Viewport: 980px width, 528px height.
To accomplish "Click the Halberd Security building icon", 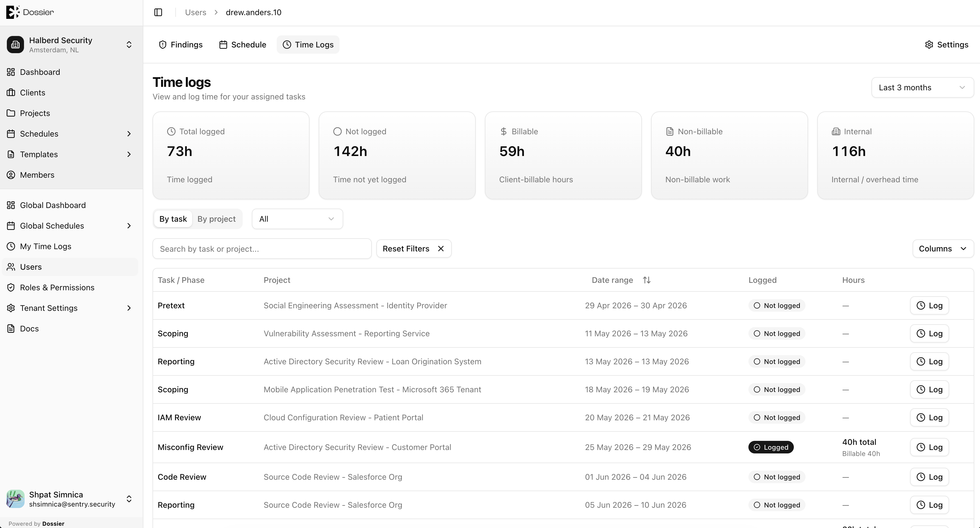I will tap(15, 45).
